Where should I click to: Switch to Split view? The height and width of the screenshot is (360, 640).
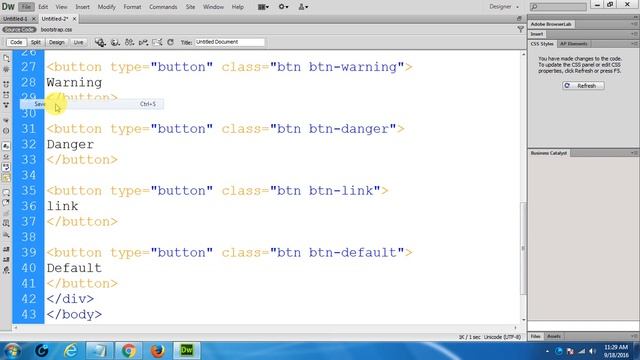point(36,42)
